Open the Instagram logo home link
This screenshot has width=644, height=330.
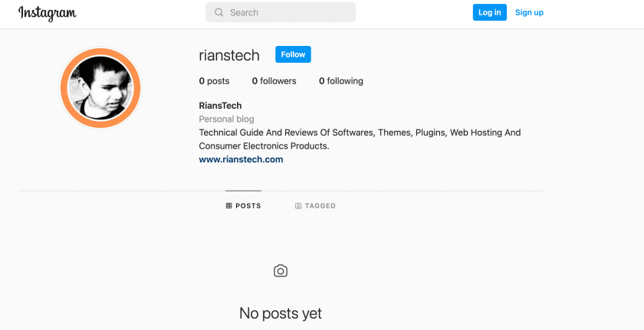[48, 13]
